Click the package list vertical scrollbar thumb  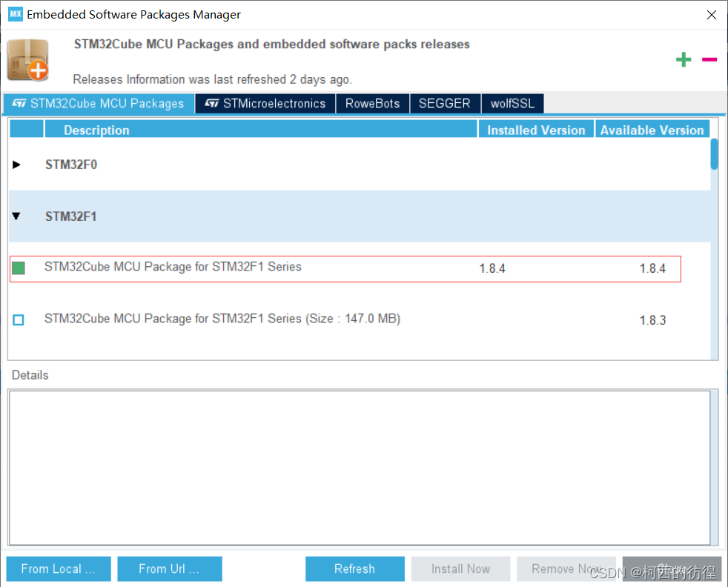(x=714, y=154)
